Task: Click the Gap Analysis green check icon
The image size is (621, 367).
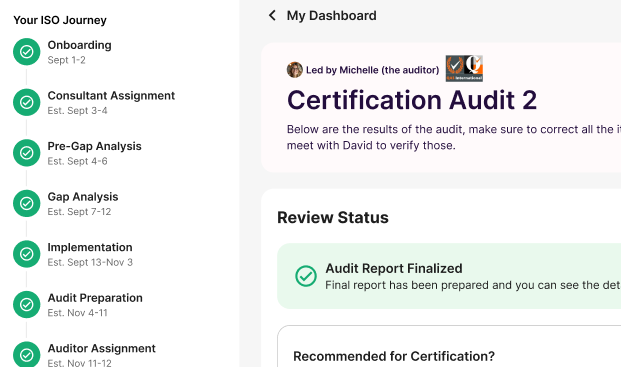Action: (27, 203)
